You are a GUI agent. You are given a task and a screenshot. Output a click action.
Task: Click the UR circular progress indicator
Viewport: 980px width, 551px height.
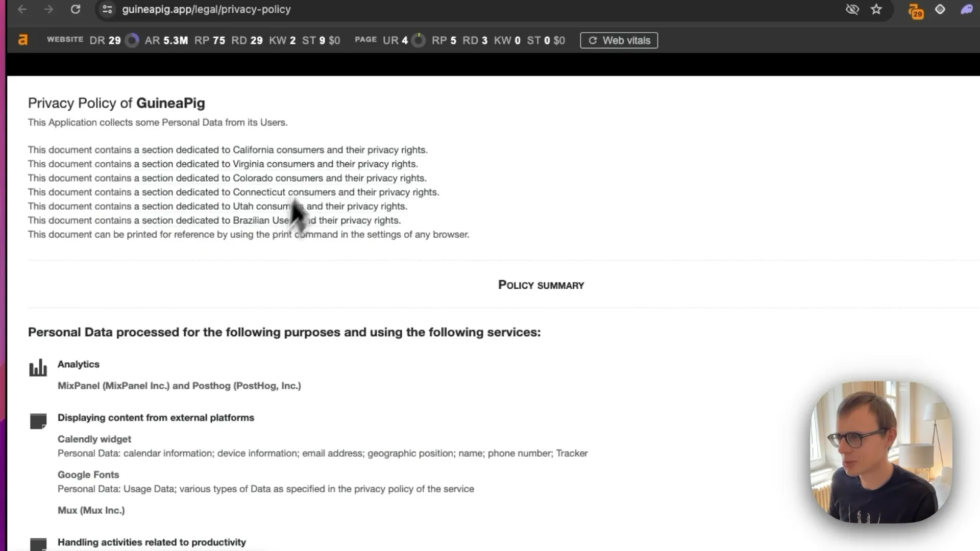419,40
